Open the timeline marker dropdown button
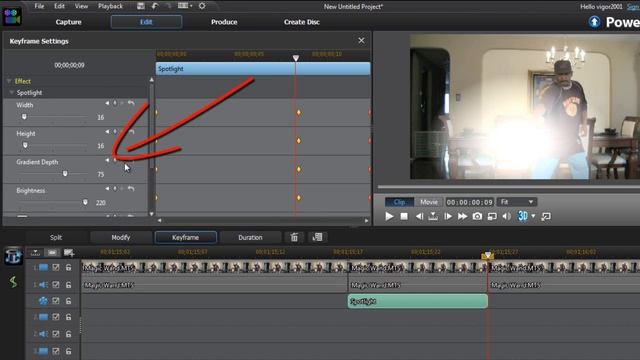The width and height of the screenshot is (640, 360). pyautogui.click(x=36, y=253)
